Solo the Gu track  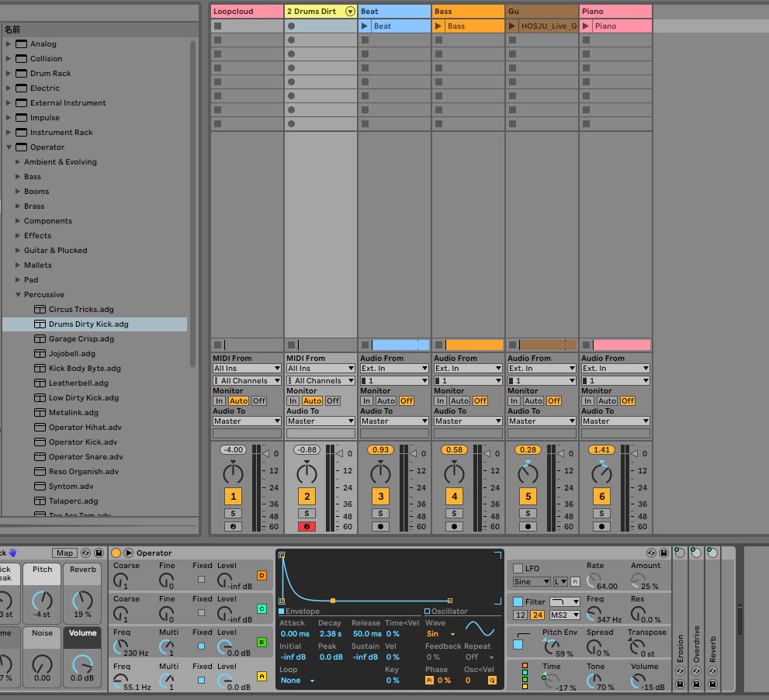point(528,513)
